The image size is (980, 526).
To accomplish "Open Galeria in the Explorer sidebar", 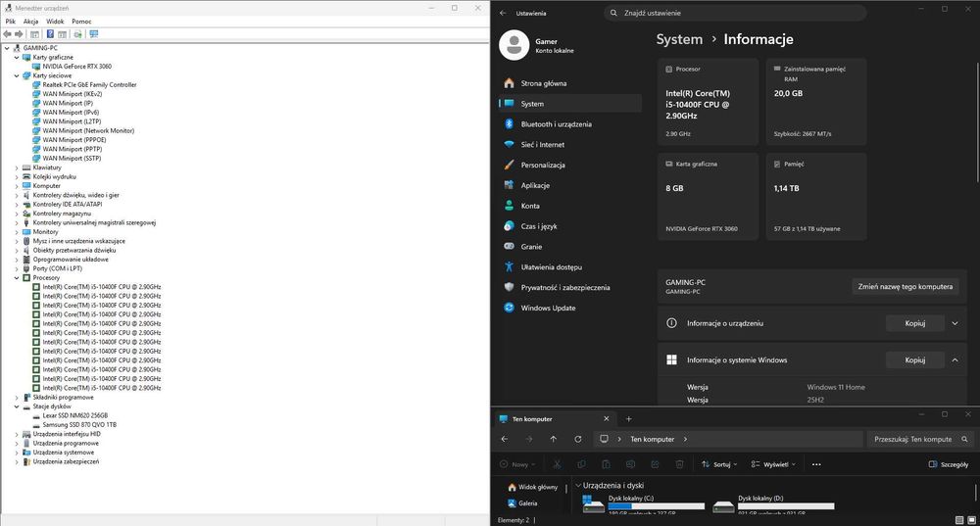I will 523,502.
